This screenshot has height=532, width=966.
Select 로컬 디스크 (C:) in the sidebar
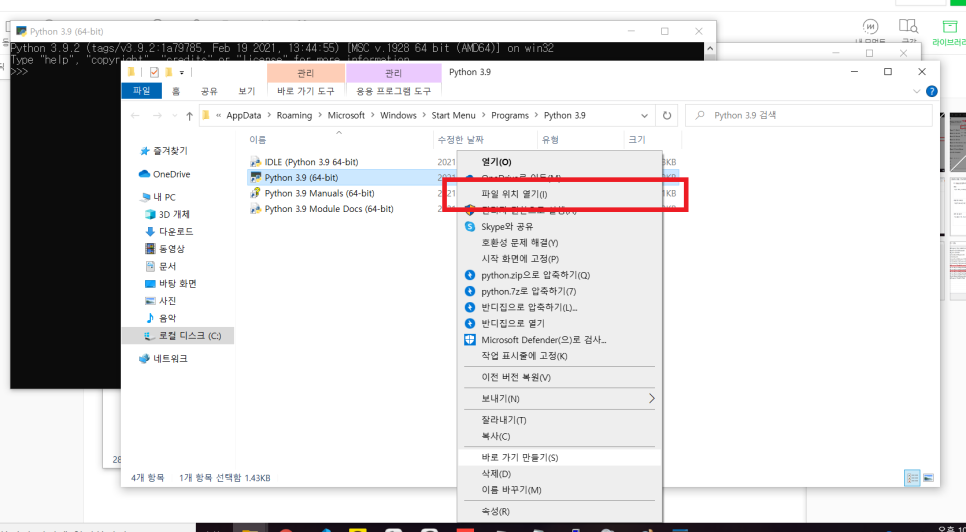pyautogui.click(x=178, y=336)
